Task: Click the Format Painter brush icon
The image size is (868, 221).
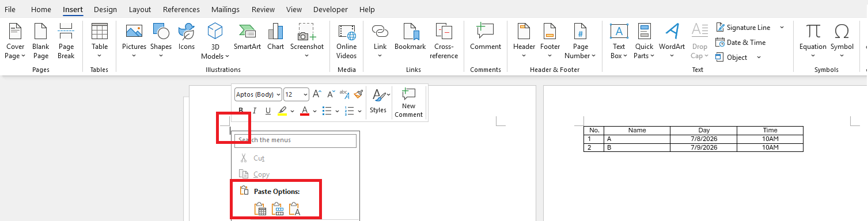Action: tap(359, 94)
